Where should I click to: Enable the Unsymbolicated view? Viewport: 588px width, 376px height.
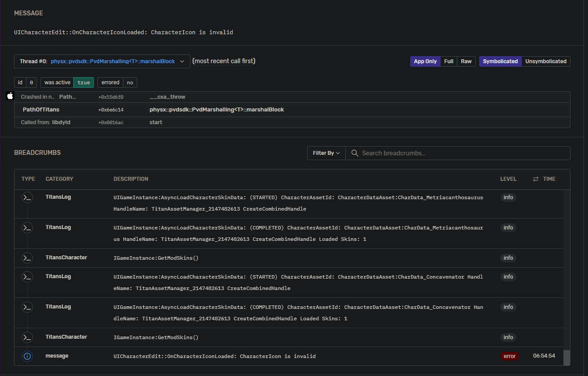click(546, 61)
